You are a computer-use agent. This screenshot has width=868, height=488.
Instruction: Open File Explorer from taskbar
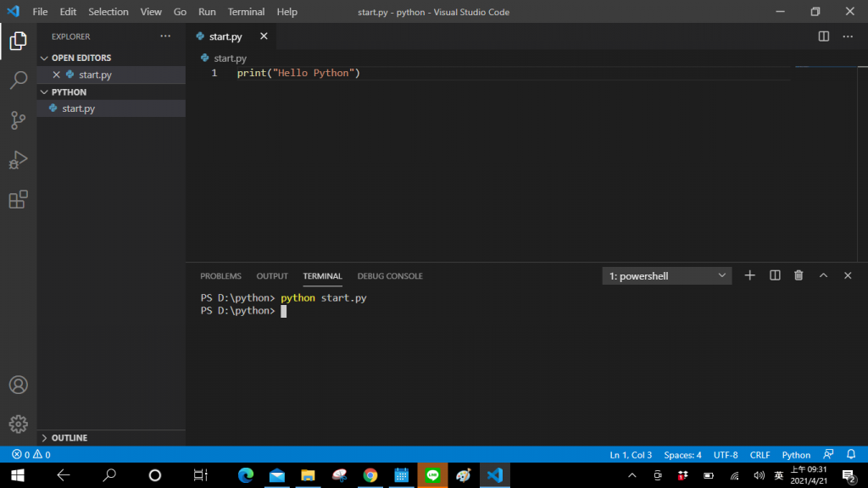[x=308, y=475]
